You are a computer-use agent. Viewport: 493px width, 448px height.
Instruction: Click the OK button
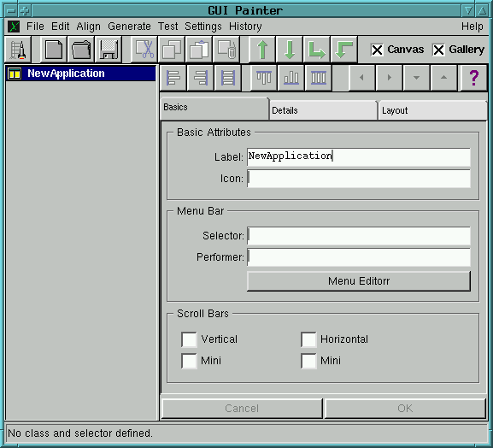[x=405, y=409]
